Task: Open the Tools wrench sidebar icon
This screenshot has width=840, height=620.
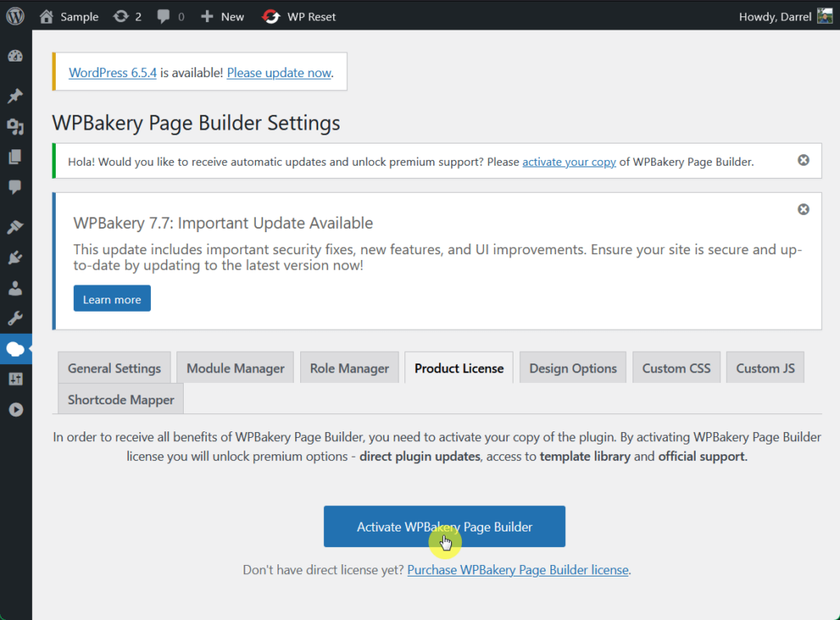Action: click(16, 318)
